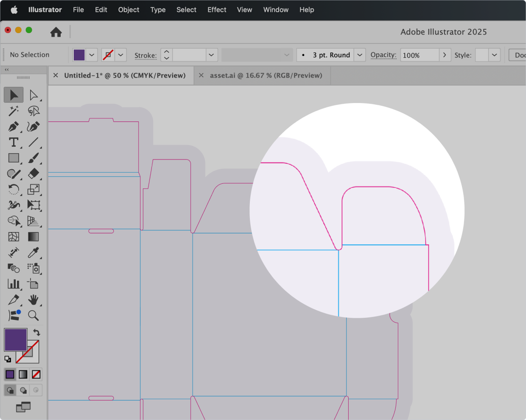Activate the Zoom tool

[33, 316]
